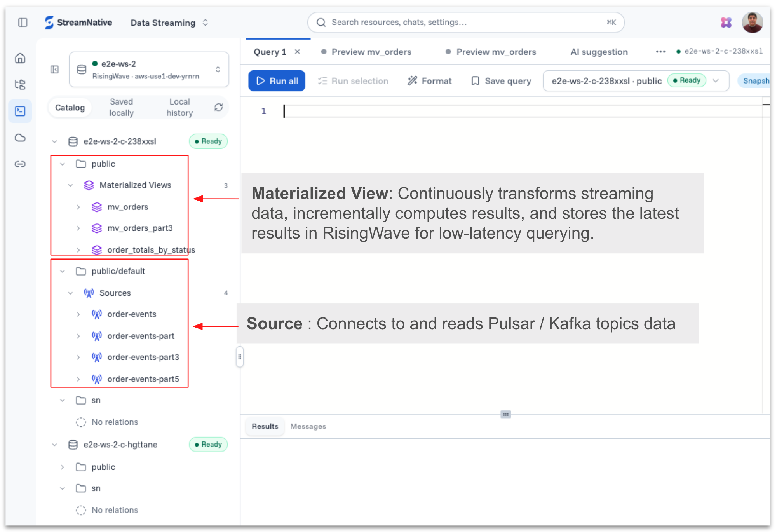The width and height of the screenshot is (777, 532).
Task: Refresh the catalog list
Action: click(219, 107)
